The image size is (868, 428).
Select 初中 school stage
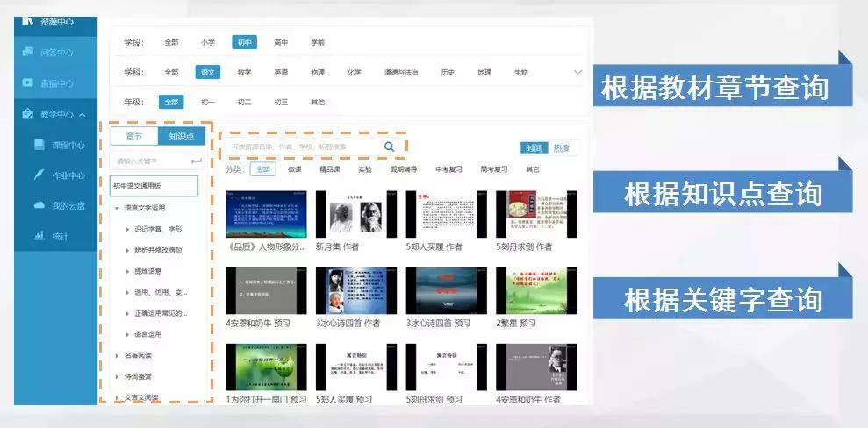(244, 42)
